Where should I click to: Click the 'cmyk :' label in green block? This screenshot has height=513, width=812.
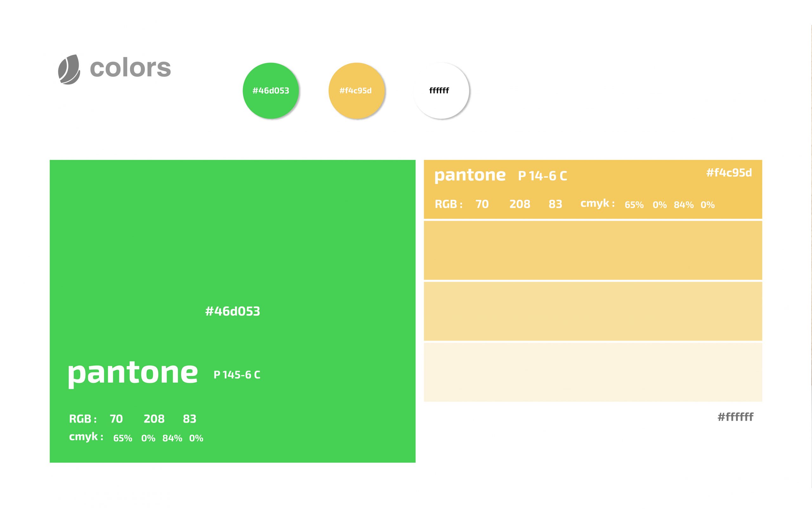coord(86,437)
